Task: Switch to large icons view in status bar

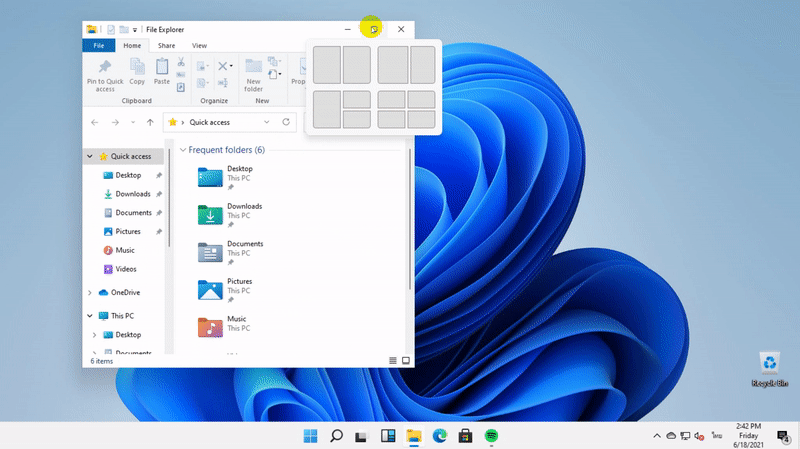Action: 405,360
